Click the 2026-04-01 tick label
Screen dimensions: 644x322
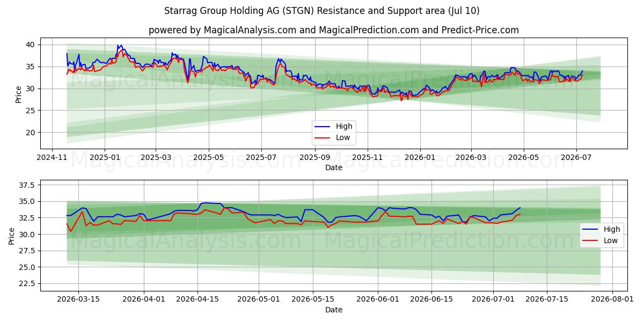click(x=144, y=300)
